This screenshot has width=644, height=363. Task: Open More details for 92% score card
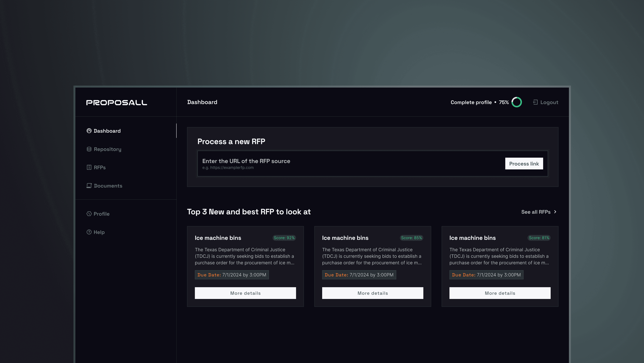[245, 293]
